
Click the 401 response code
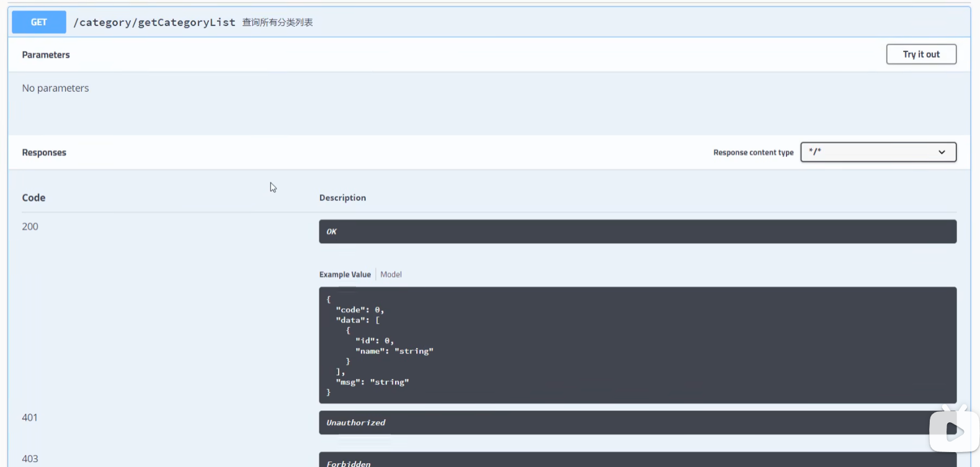pos(30,417)
